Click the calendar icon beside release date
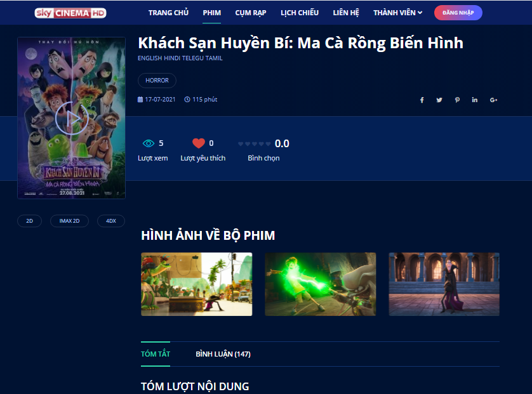532x394 pixels. (140, 99)
